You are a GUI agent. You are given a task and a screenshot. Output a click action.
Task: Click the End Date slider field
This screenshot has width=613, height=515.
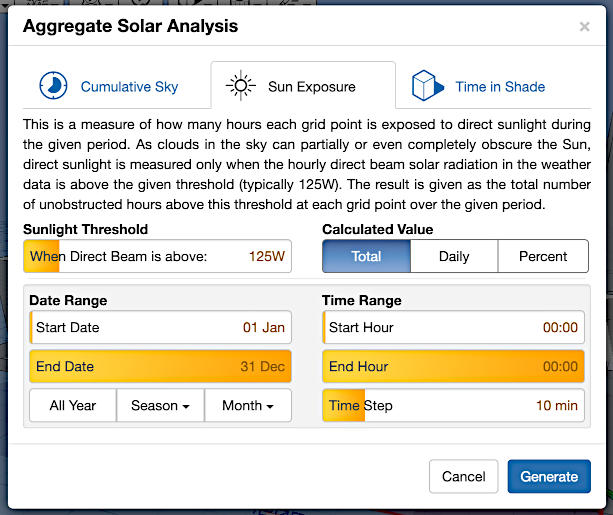160,366
